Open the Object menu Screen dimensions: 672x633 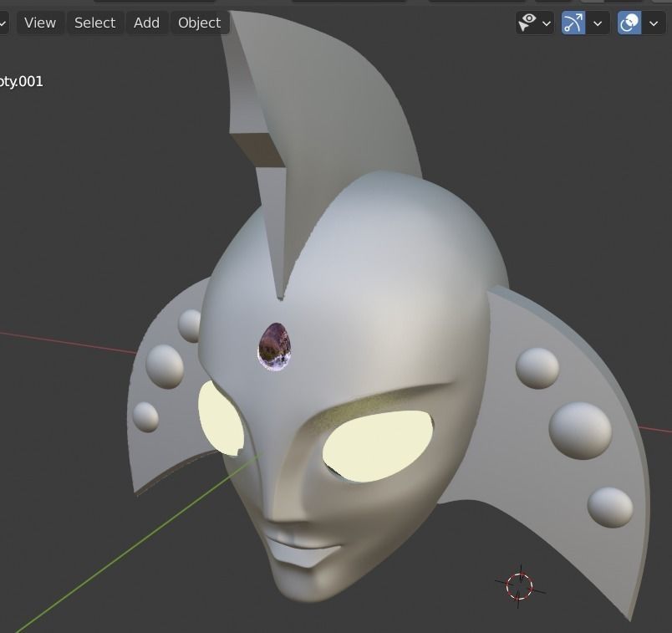coord(200,23)
